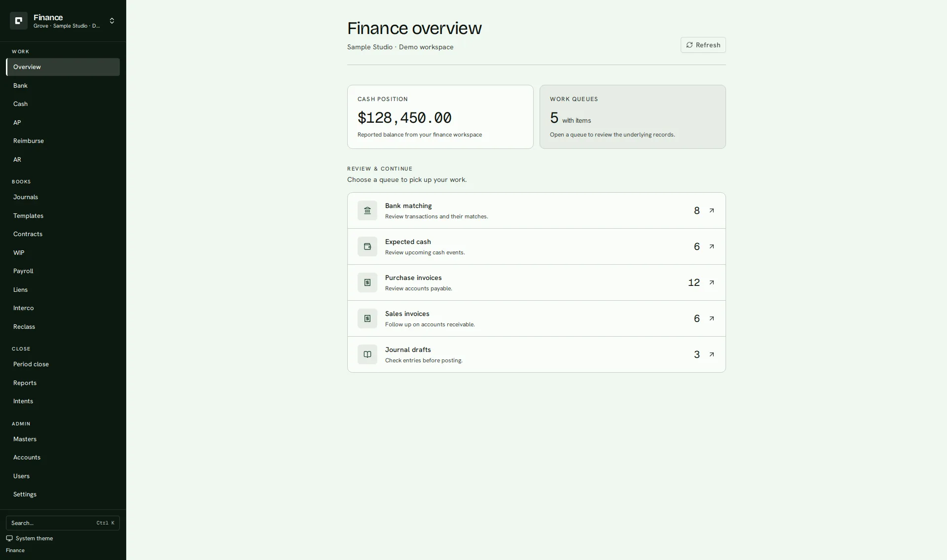
Task: Go to AR in the sidebar
Action: coord(63,160)
